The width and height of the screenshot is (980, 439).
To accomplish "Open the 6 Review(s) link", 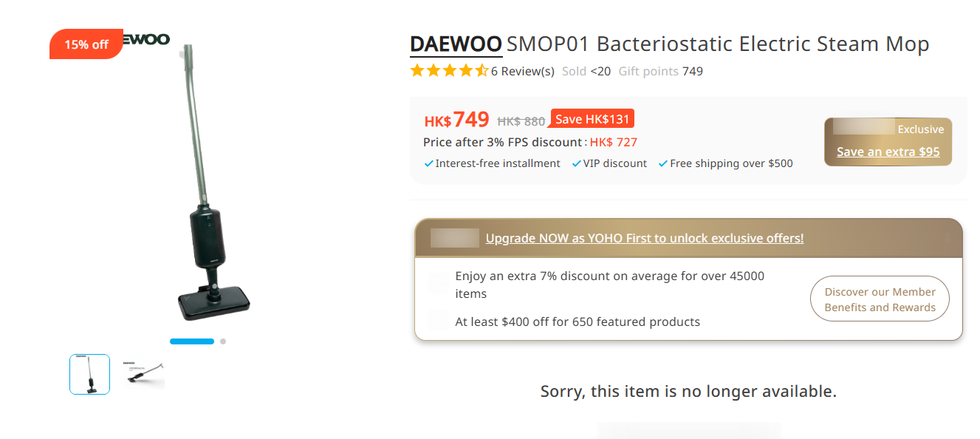I will [523, 72].
